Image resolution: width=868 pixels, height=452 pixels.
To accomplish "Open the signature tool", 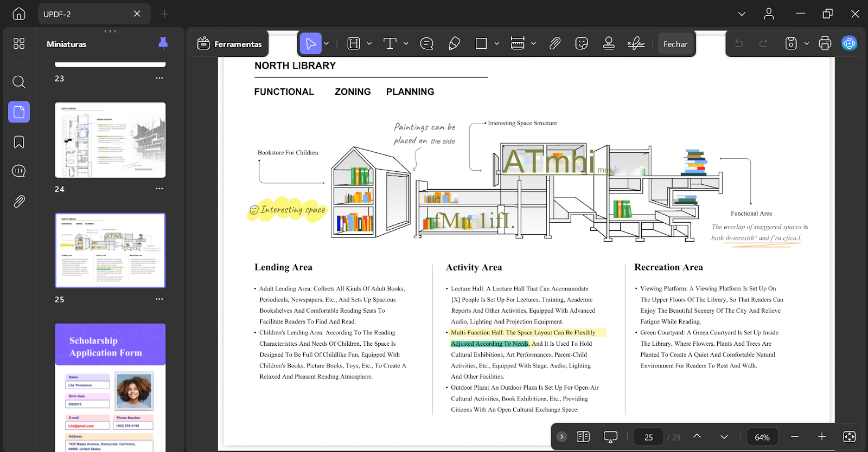I will (x=636, y=44).
